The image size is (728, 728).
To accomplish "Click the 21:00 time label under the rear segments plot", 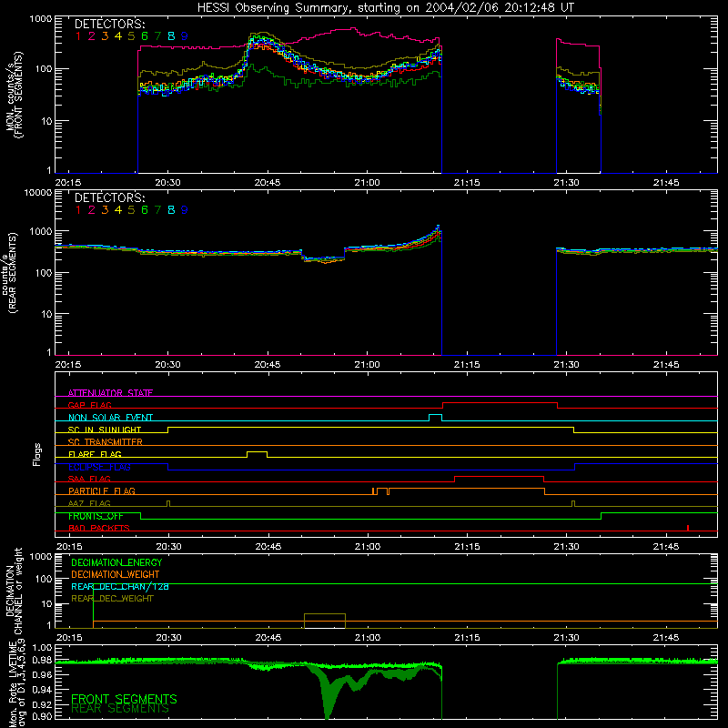I will click(368, 365).
